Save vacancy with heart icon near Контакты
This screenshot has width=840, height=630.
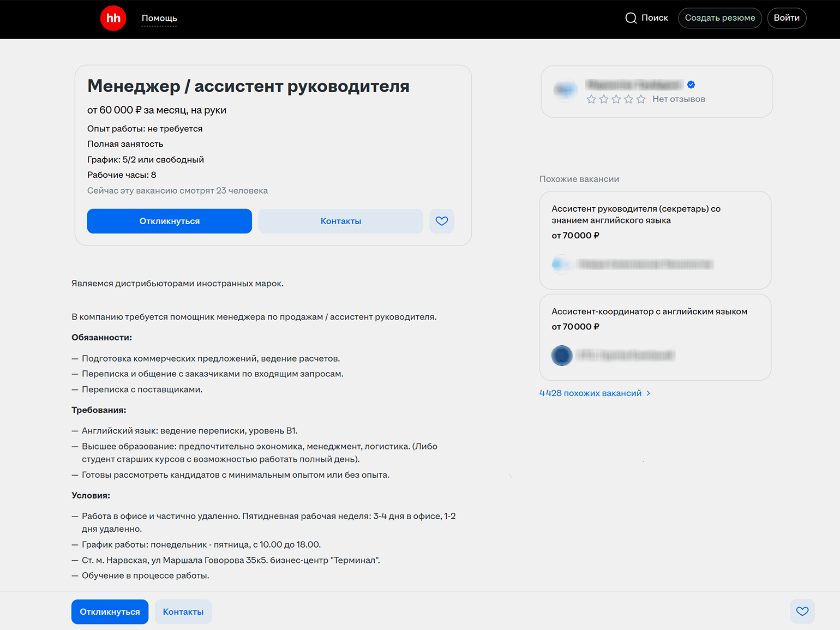click(442, 221)
